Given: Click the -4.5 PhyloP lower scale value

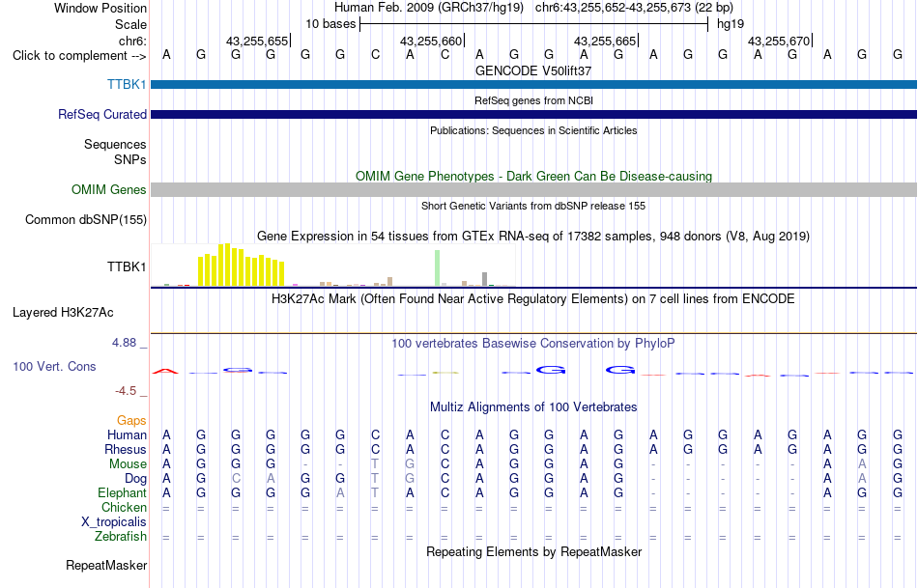Looking at the screenshot, I should (126, 391).
